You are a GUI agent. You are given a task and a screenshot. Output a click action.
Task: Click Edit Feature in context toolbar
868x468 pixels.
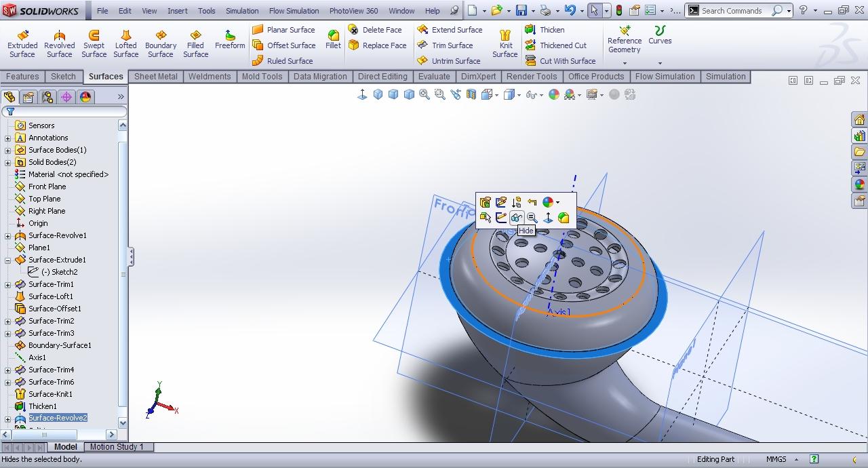pos(485,202)
